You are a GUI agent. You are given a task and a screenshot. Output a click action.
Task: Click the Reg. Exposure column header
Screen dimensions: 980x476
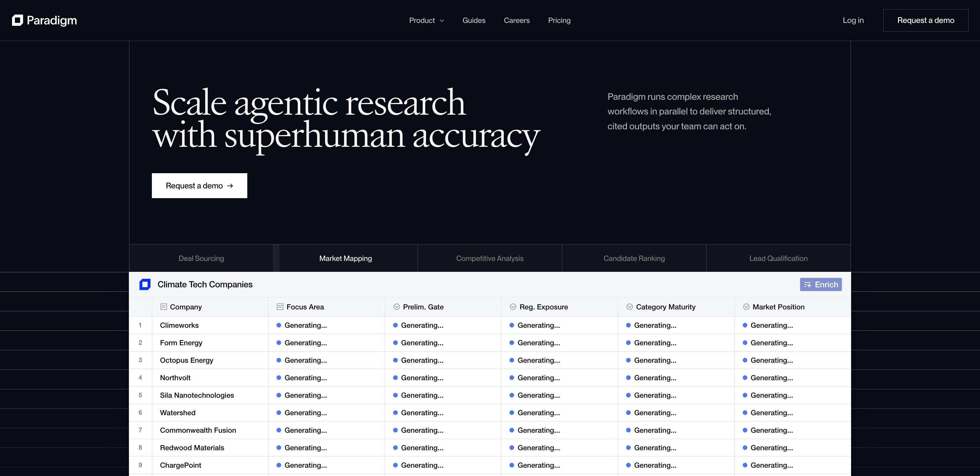tap(559, 307)
